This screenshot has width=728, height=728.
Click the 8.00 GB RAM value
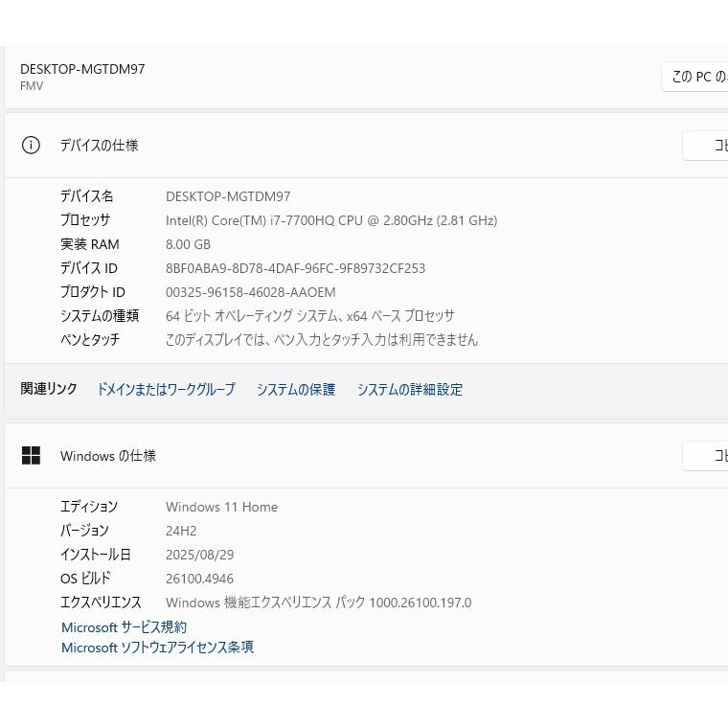click(188, 244)
